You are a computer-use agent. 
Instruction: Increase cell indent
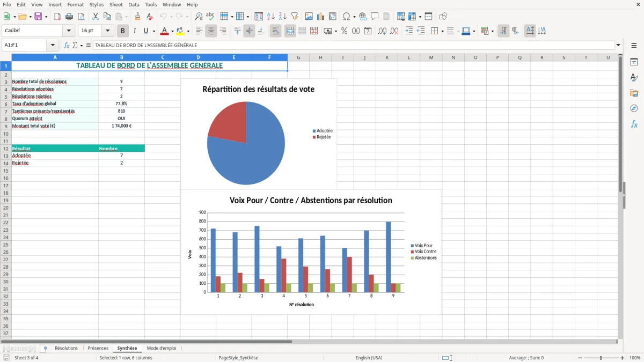(x=409, y=31)
